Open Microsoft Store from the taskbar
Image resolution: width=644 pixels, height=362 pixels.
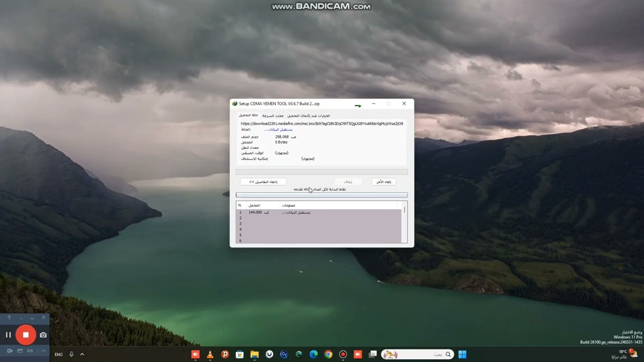(239, 354)
